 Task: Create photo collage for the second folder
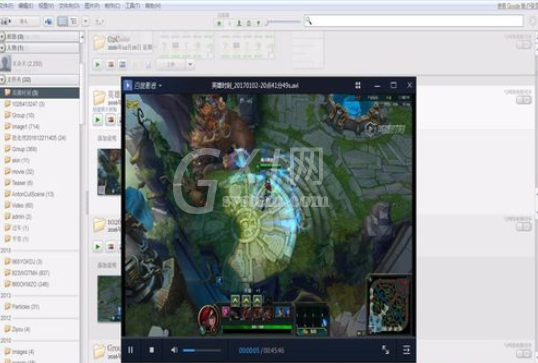point(110,120)
